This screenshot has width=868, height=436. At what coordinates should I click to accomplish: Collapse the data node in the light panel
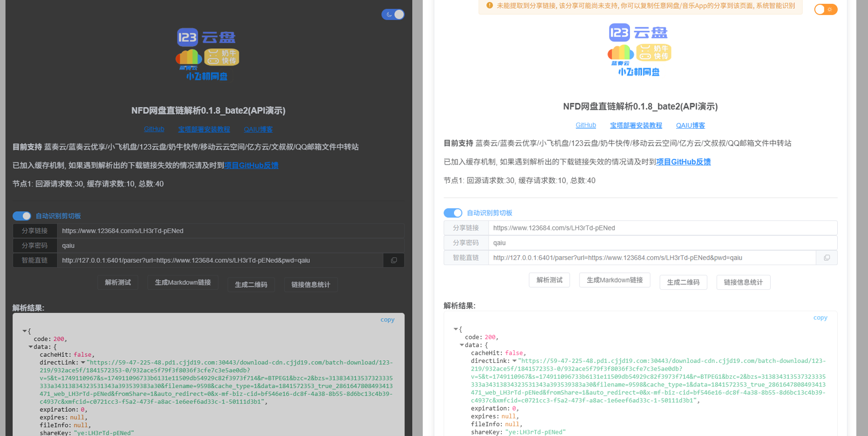(x=462, y=345)
